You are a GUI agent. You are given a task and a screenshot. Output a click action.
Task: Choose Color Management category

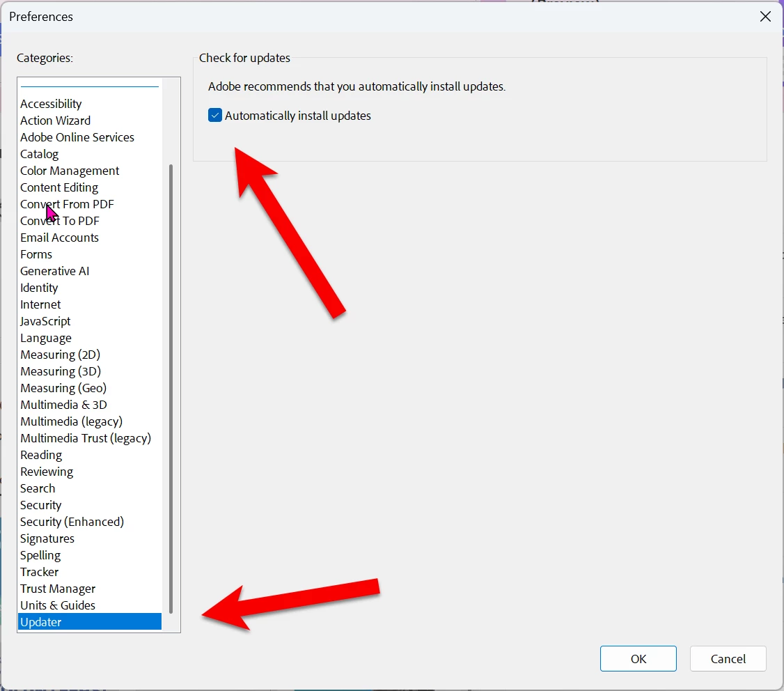coord(70,171)
